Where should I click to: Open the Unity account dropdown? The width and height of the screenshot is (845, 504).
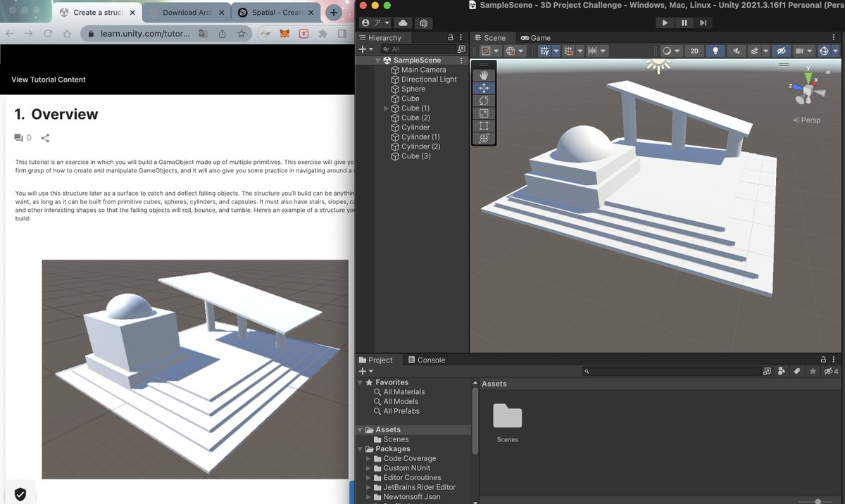[374, 23]
